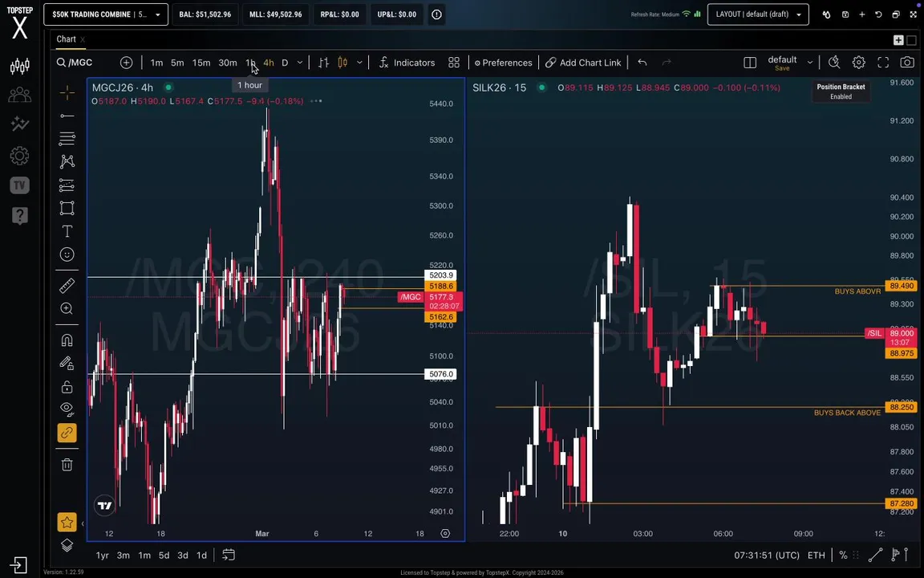Screen dimensions: 924x578
Task: Open the indicator templates grid icon
Action: [454, 63]
